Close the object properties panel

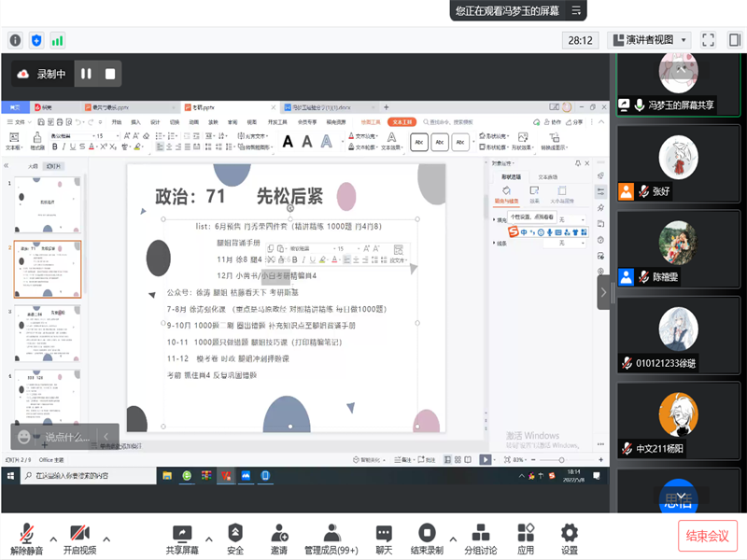(587, 163)
